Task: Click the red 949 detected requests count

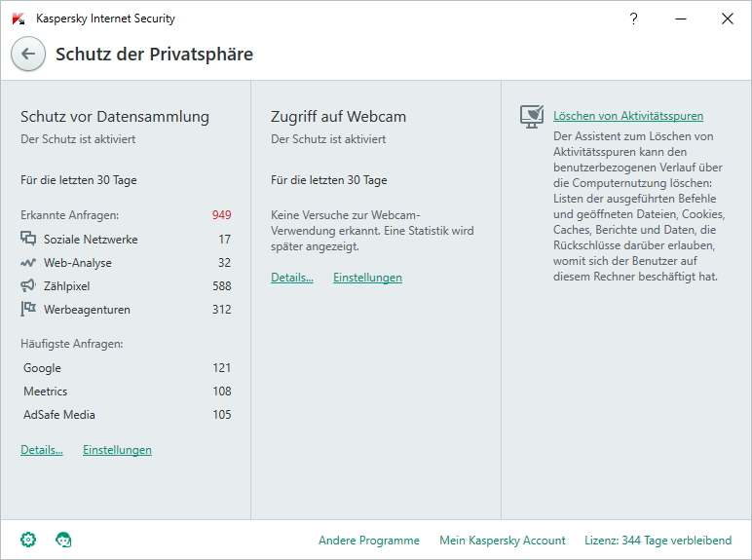Action: (x=221, y=215)
